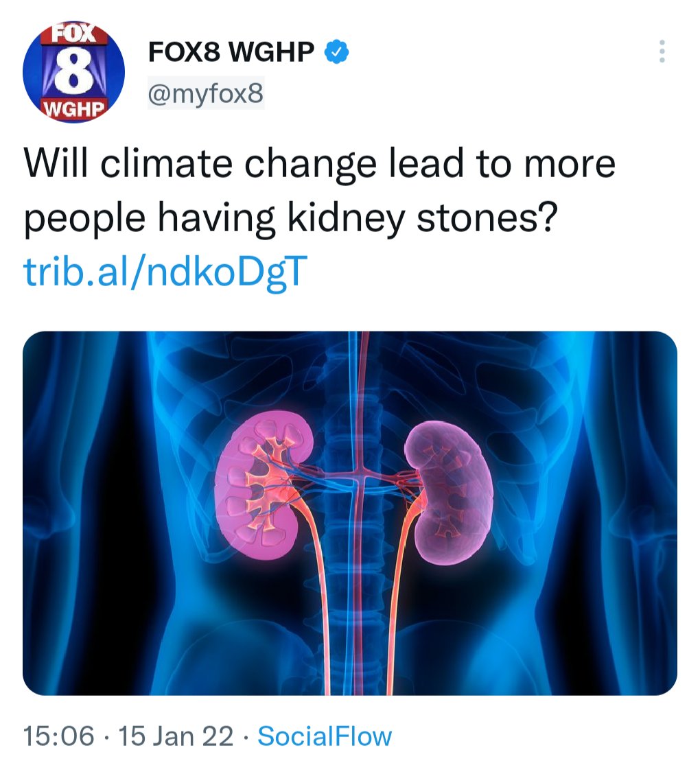The height and width of the screenshot is (774, 700).
Task: Open the kidney x-ray image preview
Action: point(350,513)
